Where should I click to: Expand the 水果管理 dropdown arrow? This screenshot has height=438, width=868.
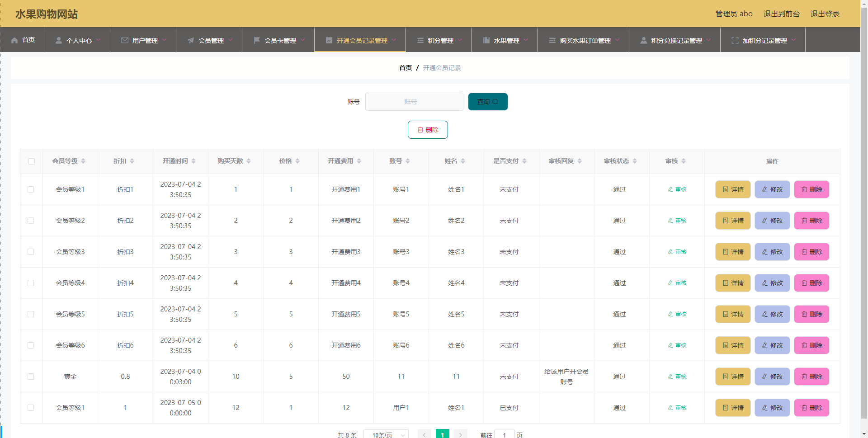[526, 40]
